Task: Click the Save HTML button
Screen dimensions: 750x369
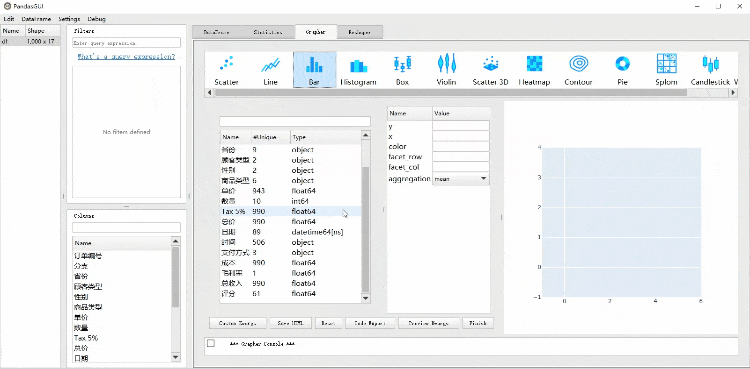Action: (290, 323)
